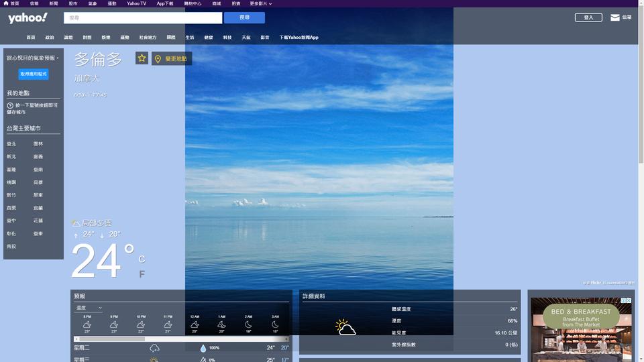Open the mail envelope icon (信箱)
Viewport: 644px width, 362px height.
click(615, 17)
